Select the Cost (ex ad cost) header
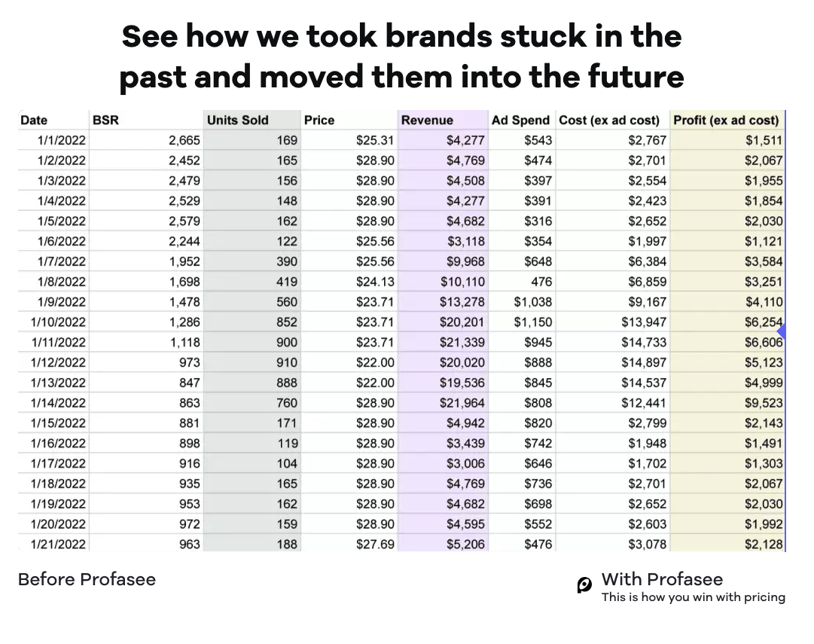Image resolution: width=814 pixels, height=644 pixels. (609, 120)
